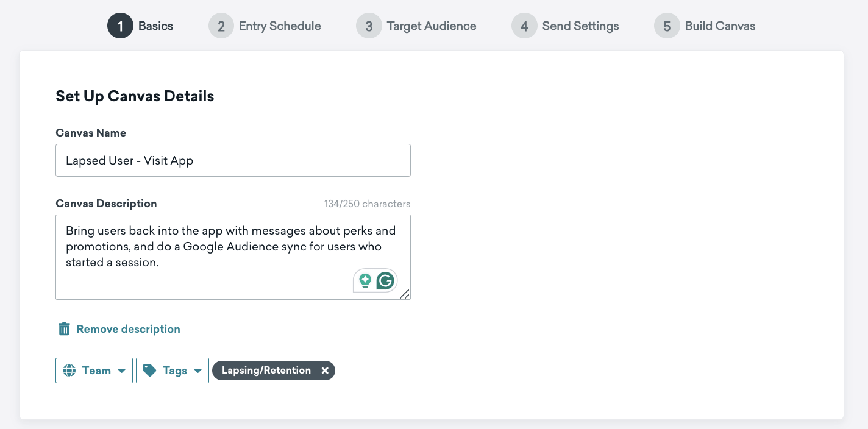Click the step 3 number circle
868x429 pixels.
[369, 26]
